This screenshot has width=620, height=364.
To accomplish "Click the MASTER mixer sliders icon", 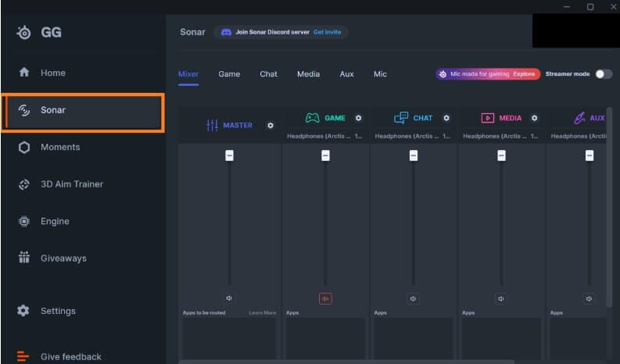I will tap(213, 125).
